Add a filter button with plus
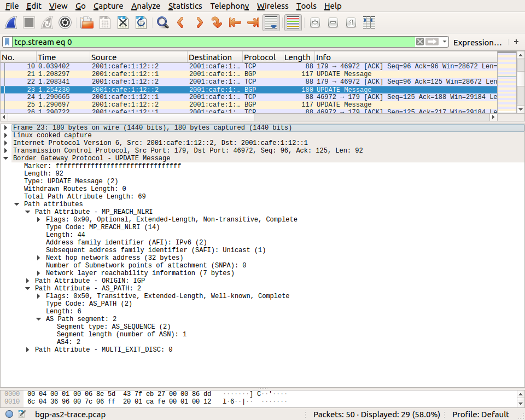 [516, 42]
